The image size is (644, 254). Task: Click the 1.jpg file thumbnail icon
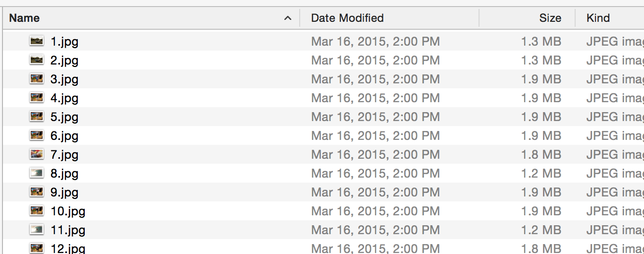(x=36, y=41)
